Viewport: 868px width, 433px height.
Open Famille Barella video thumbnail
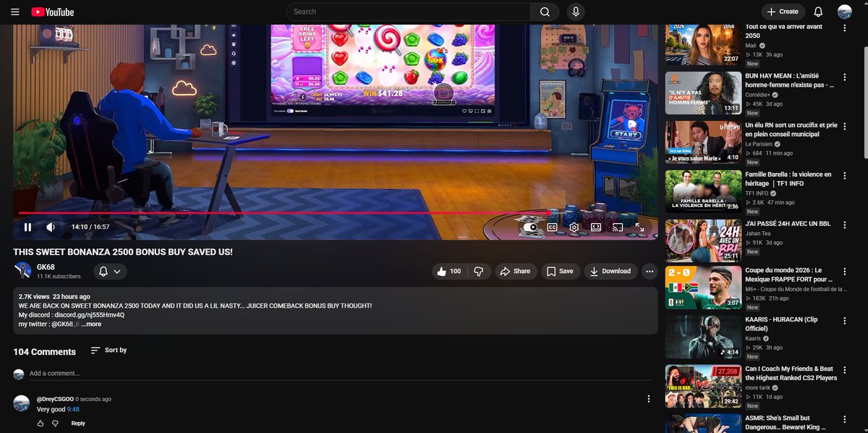702,190
